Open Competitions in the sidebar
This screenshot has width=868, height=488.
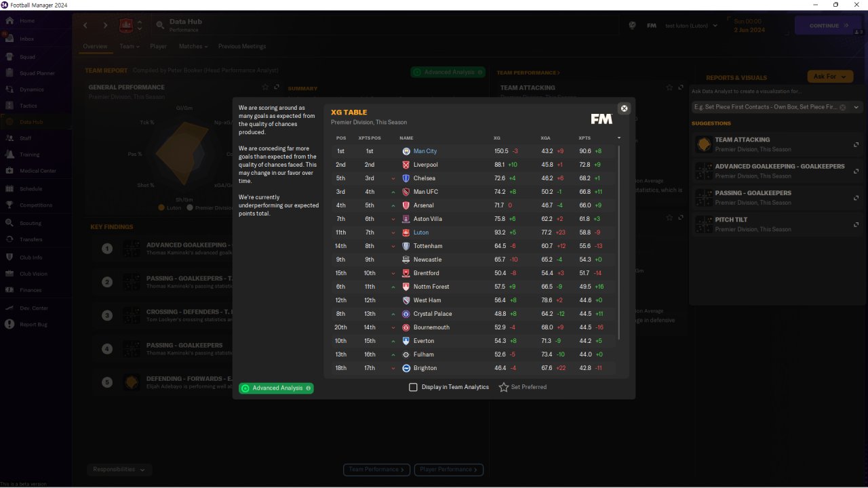[x=35, y=205]
